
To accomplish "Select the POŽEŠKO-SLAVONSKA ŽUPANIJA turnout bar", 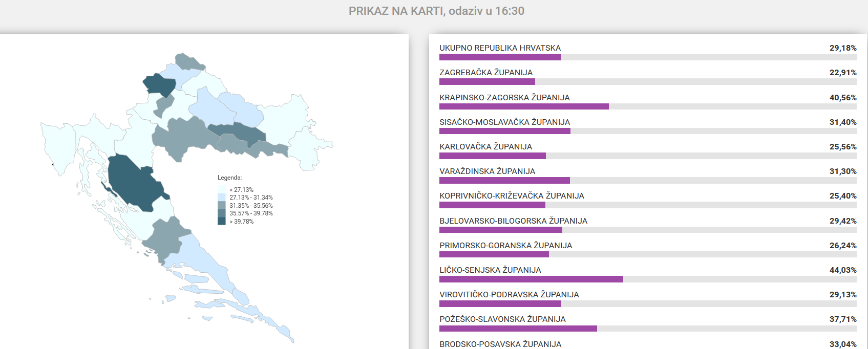I will (x=518, y=329).
